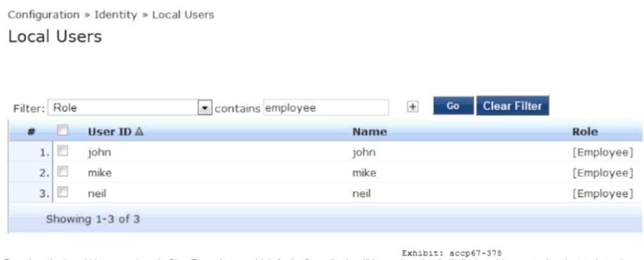Toggle the select-all checkbox in header
The image size is (644, 260).
[x=63, y=131]
